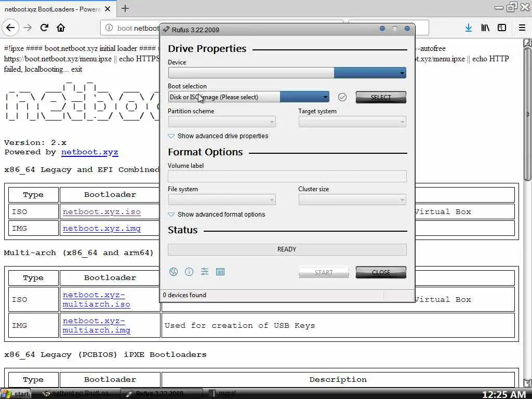Open a new browser tab
The height and width of the screenshot is (399, 532).
(125, 8)
